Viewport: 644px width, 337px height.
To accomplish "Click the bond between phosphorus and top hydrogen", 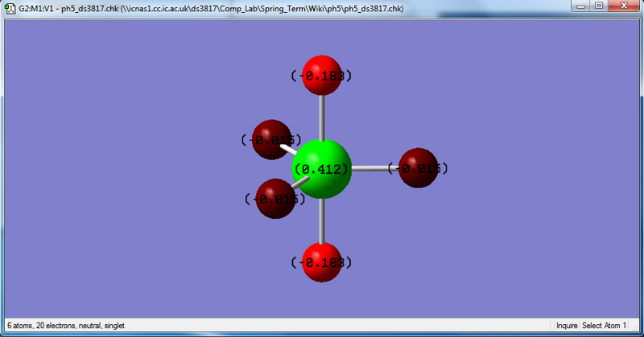I will (322, 117).
